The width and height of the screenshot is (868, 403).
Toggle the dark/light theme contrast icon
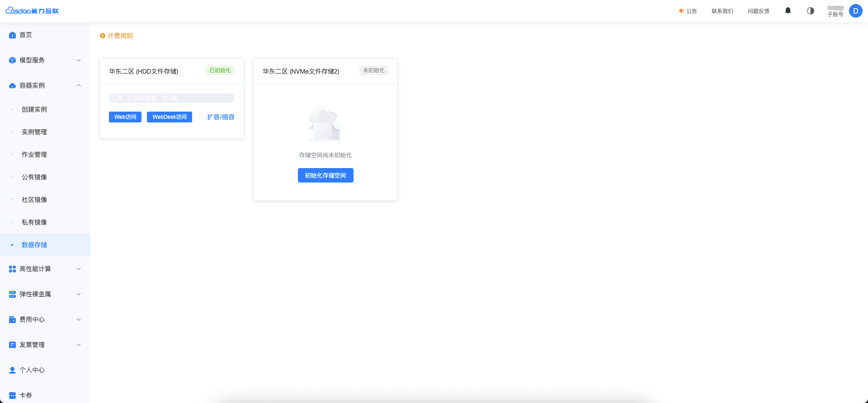pyautogui.click(x=811, y=11)
